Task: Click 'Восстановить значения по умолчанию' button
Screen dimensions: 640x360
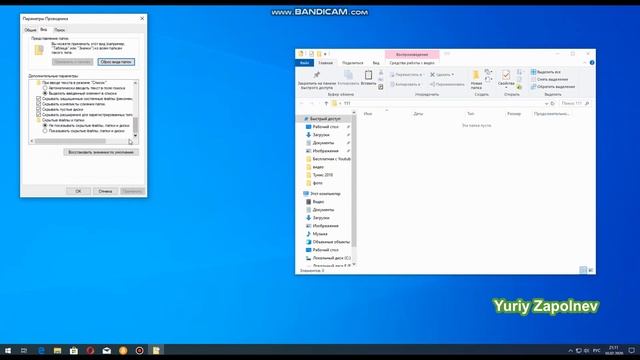Action: pos(101,152)
